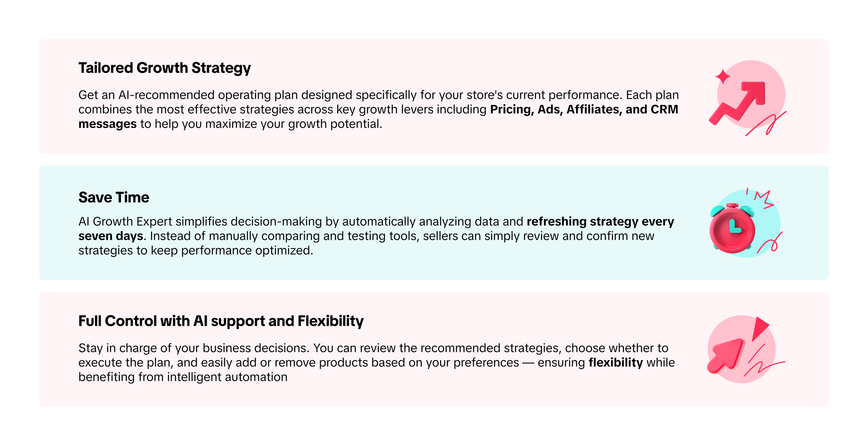Click the bold "refreshing strategy every" text
The width and height of the screenshot is (868, 446).
pos(600,222)
